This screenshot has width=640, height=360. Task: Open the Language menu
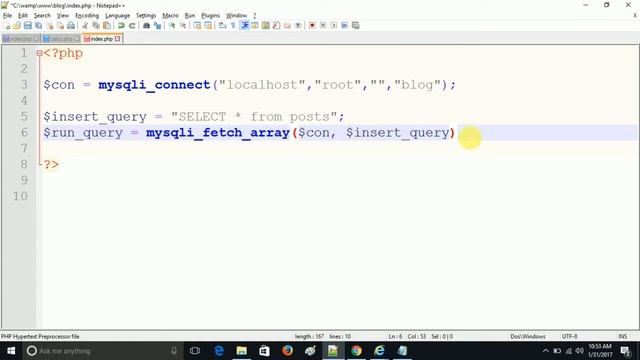click(117, 16)
